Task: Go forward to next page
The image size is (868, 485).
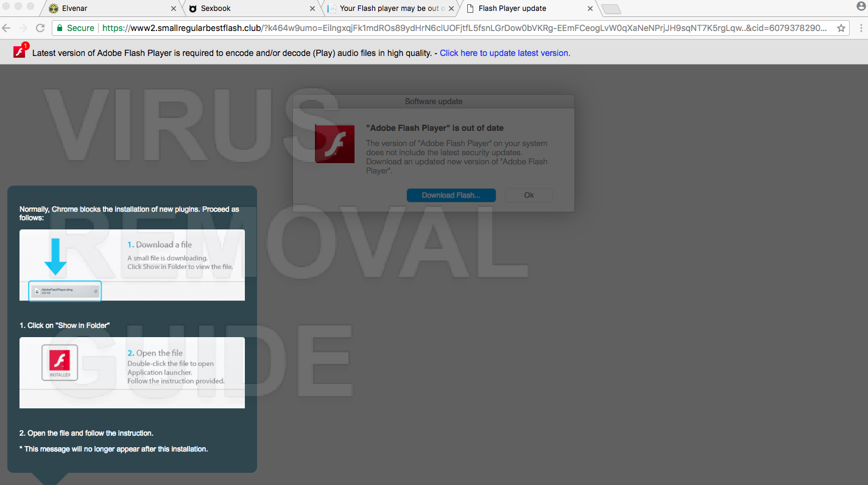Action: 23,28
